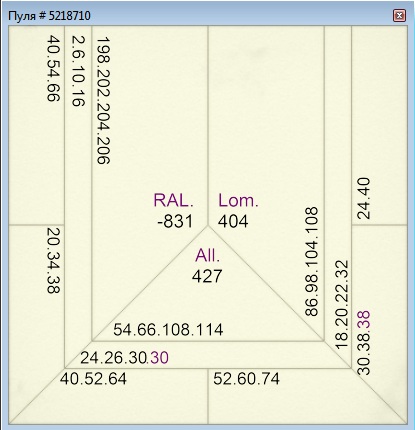Screen dimensions: 415x430
Task: Click the 40.52.64 bottom-left entry
Action: 93,379
